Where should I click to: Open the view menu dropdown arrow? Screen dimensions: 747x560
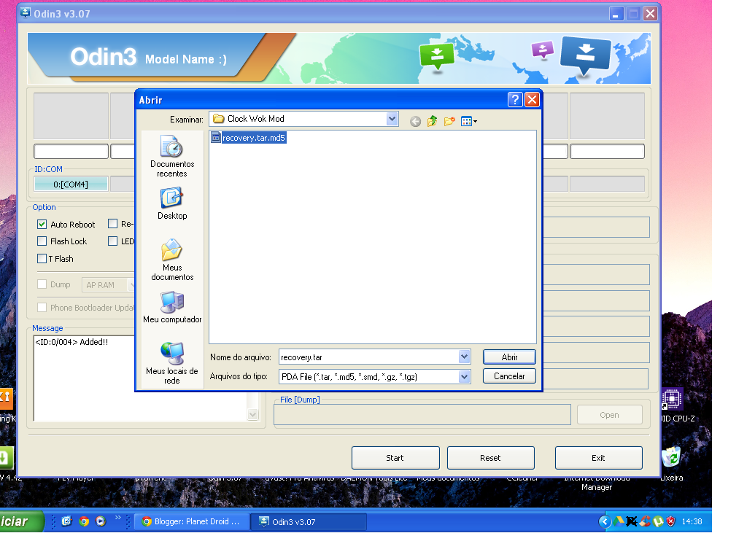tap(475, 122)
